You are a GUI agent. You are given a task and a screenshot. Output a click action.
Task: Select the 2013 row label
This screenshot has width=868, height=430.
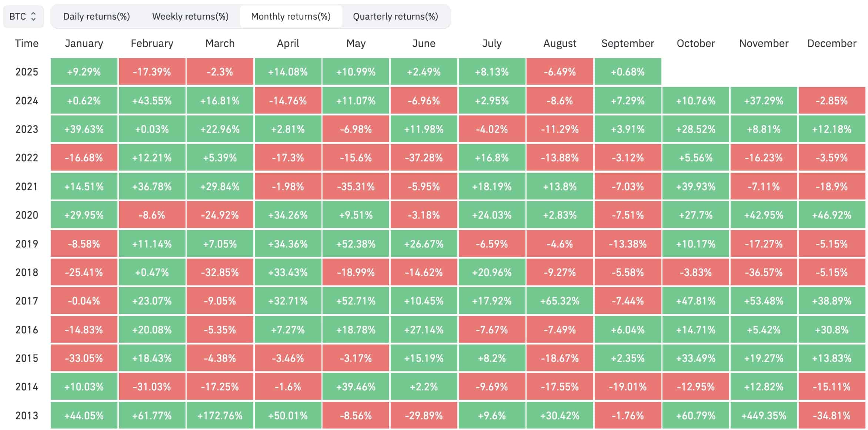[27, 416]
